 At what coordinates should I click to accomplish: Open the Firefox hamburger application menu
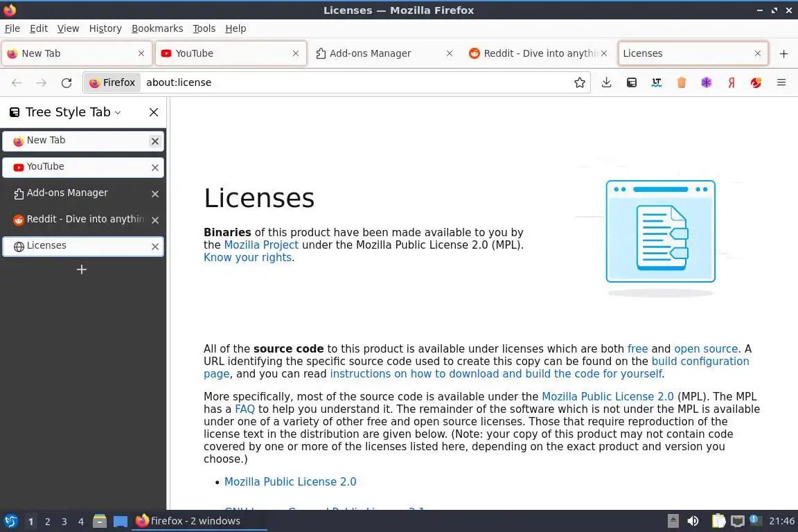(781, 82)
